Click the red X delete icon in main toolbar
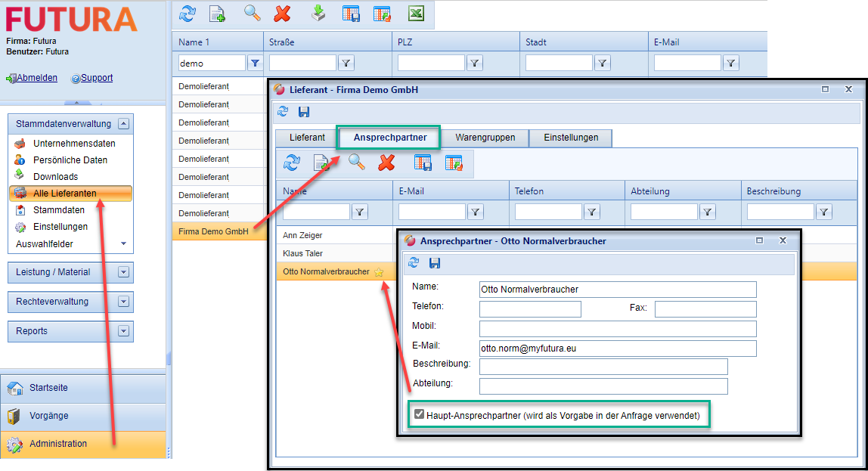 pos(283,14)
